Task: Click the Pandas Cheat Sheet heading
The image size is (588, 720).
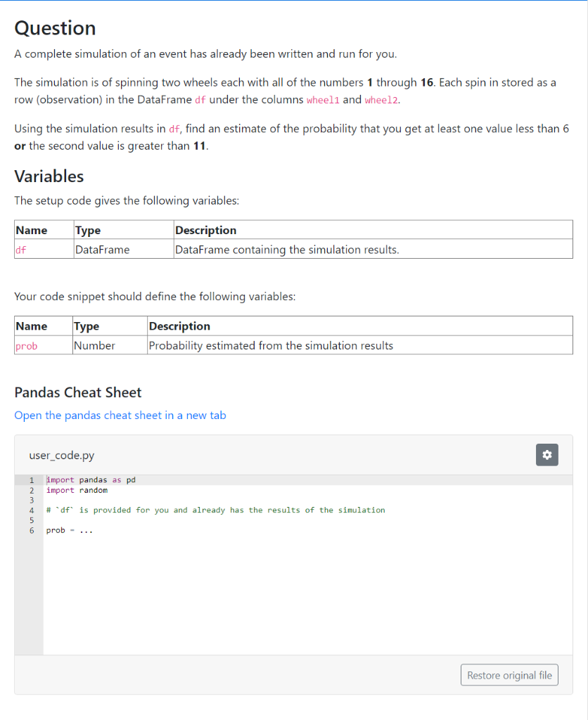Action: [77, 392]
